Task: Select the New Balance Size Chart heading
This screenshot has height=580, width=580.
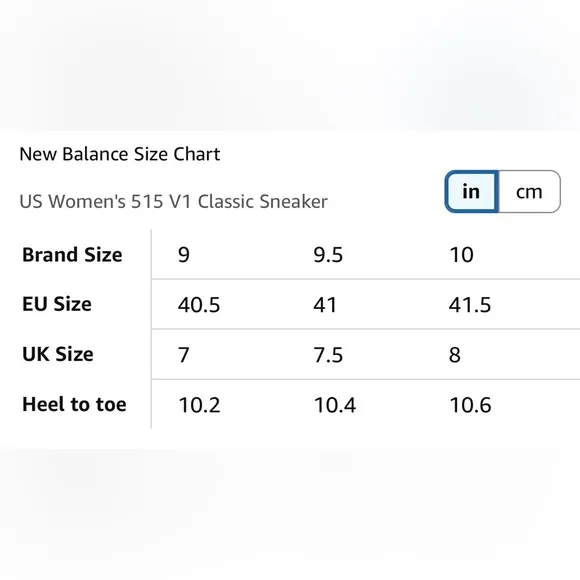Action: 119,154
